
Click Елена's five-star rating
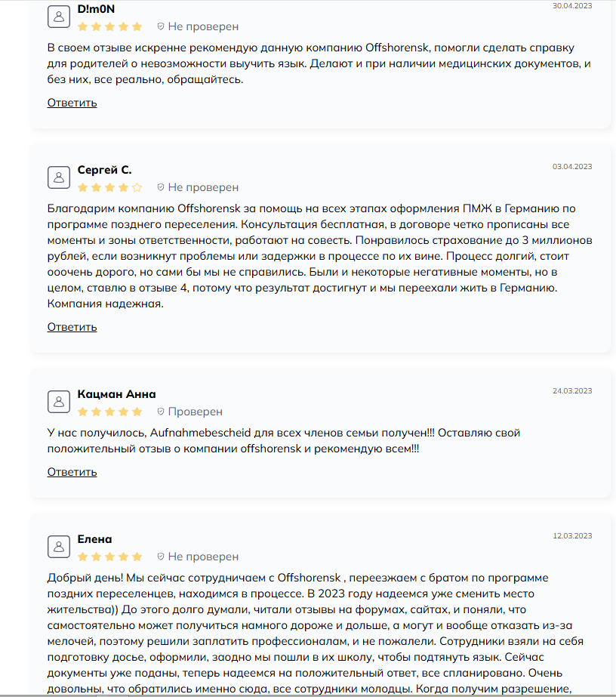coord(109,557)
